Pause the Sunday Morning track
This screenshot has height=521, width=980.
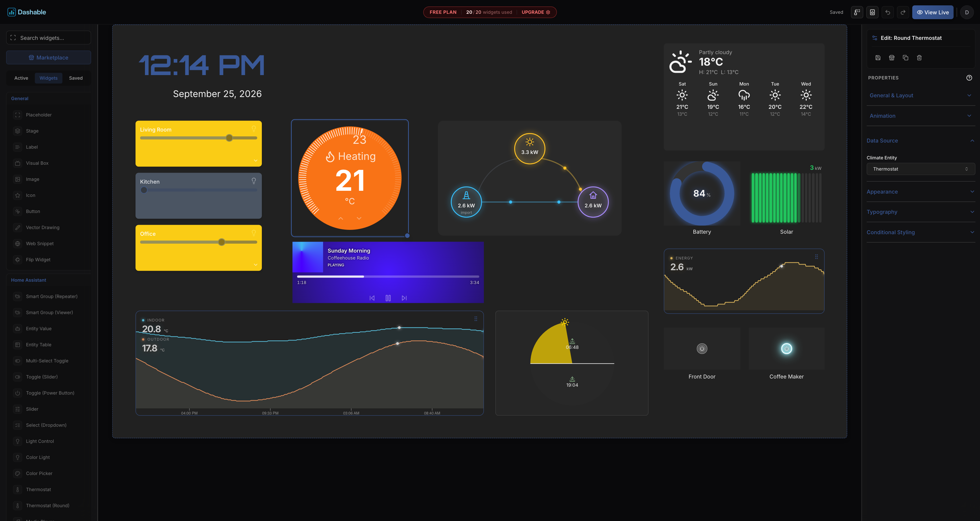coord(388,298)
